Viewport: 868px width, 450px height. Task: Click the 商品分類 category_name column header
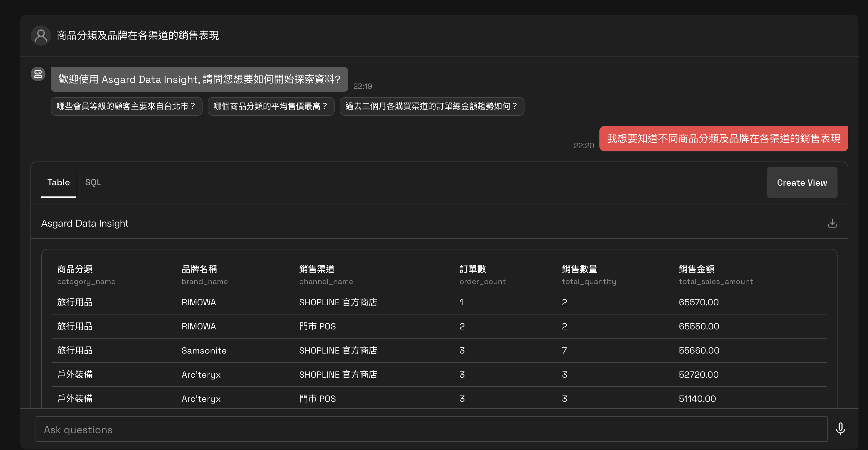click(x=86, y=275)
